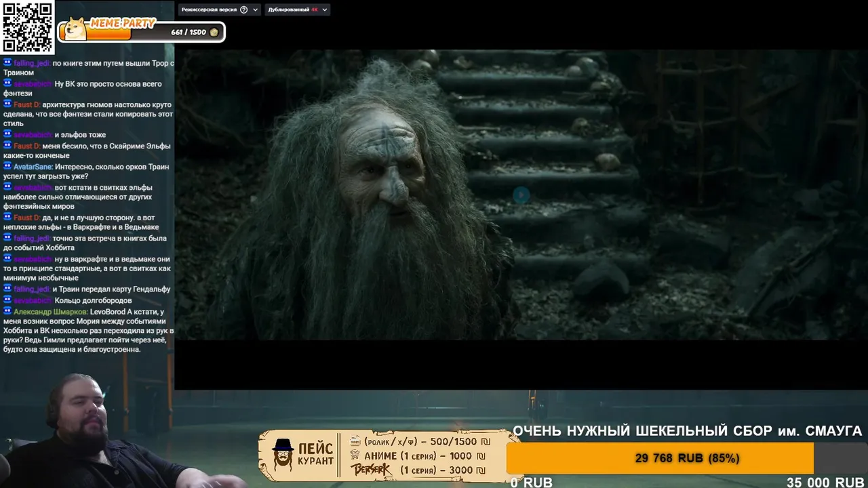Screen dimensions: 868x488
Task: Click the orange 29 768 RUB donation bar
Action: [x=660, y=458]
